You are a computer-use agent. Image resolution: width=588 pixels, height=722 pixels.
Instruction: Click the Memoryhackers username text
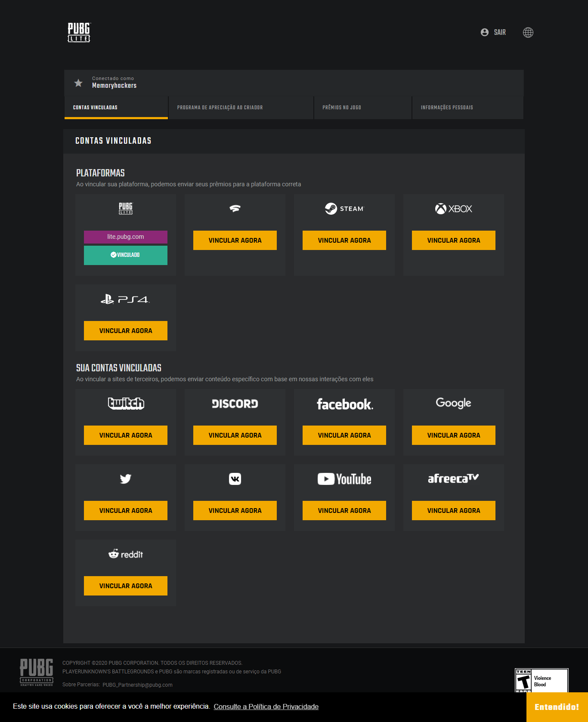pos(114,86)
